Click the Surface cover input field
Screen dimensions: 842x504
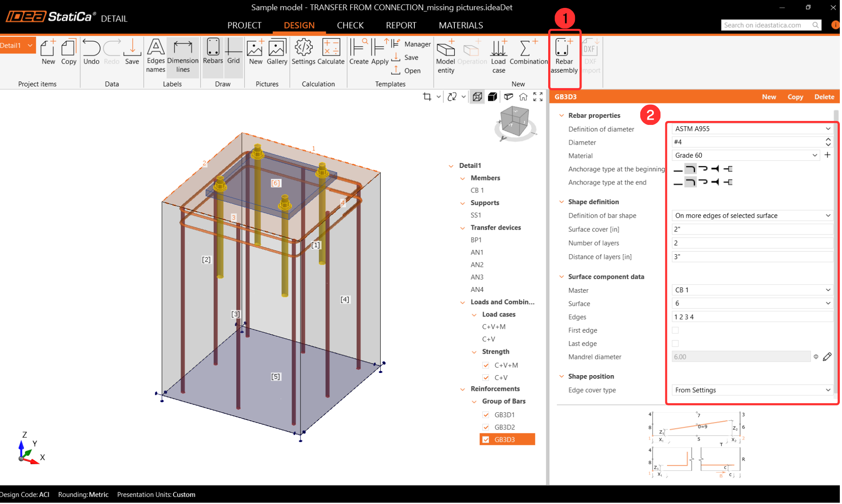[x=752, y=229]
